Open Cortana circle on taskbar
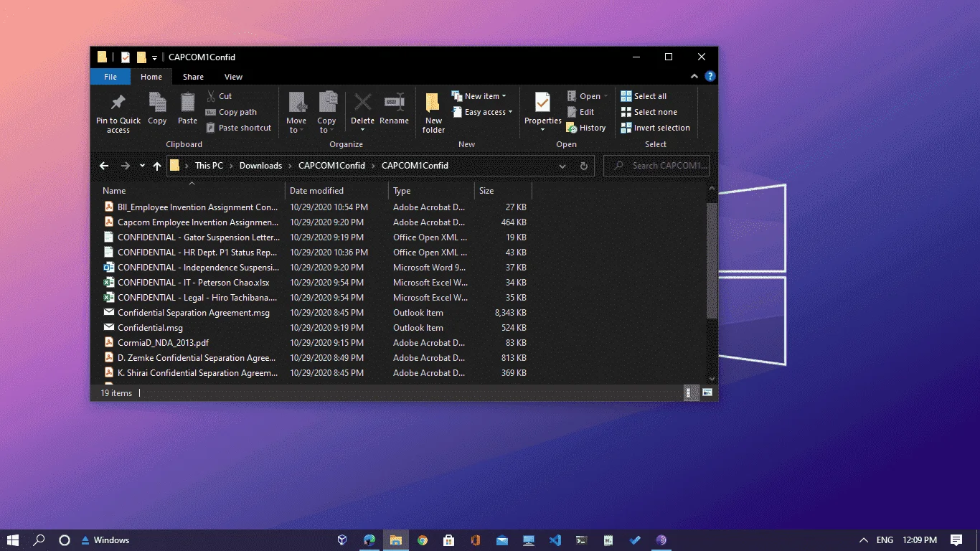The image size is (980, 551). click(x=64, y=540)
